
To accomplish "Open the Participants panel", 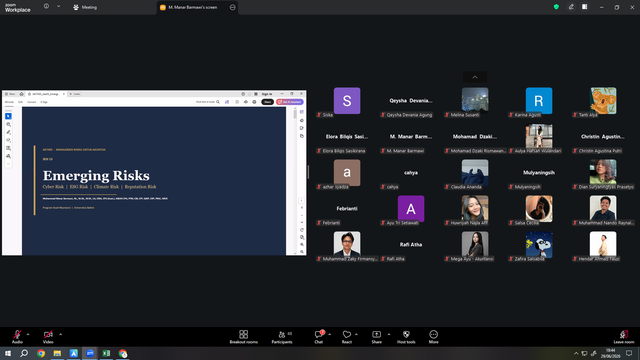I will coord(282,337).
